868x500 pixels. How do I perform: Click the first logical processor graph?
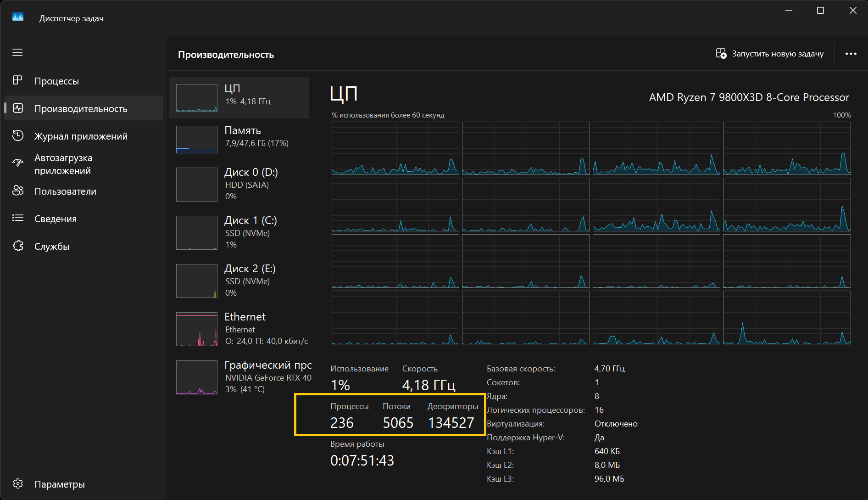click(x=395, y=148)
